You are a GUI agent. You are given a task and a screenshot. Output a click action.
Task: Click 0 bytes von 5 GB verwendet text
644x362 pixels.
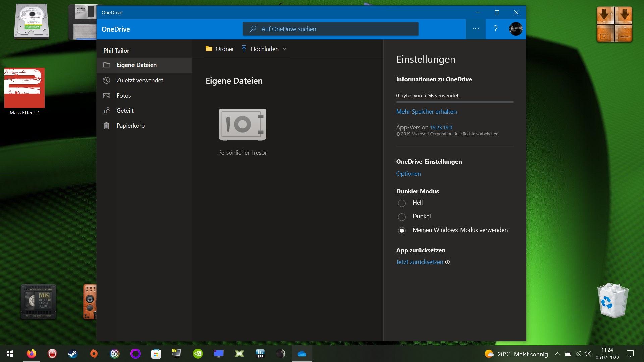point(428,96)
